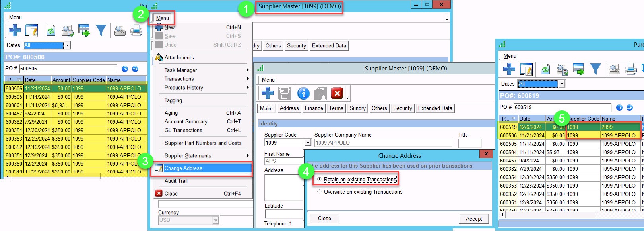Click the blue plus icon in PO 600519 window
644x231 pixels.
click(509, 69)
